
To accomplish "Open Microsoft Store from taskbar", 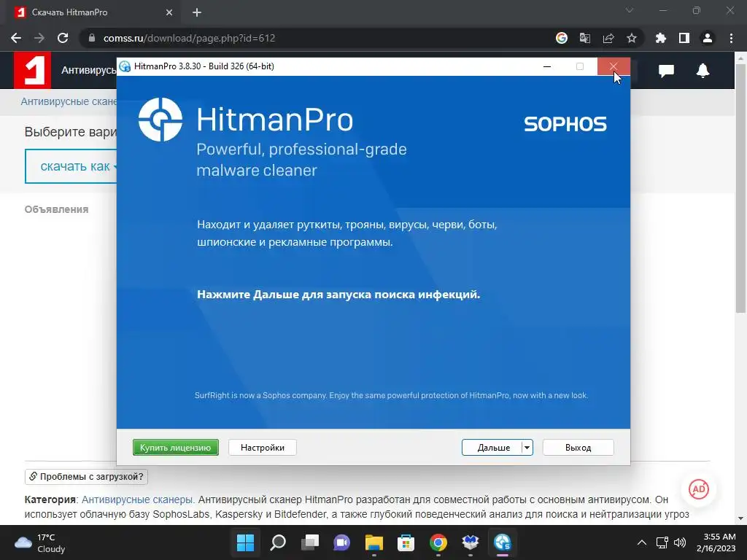I will [406, 542].
